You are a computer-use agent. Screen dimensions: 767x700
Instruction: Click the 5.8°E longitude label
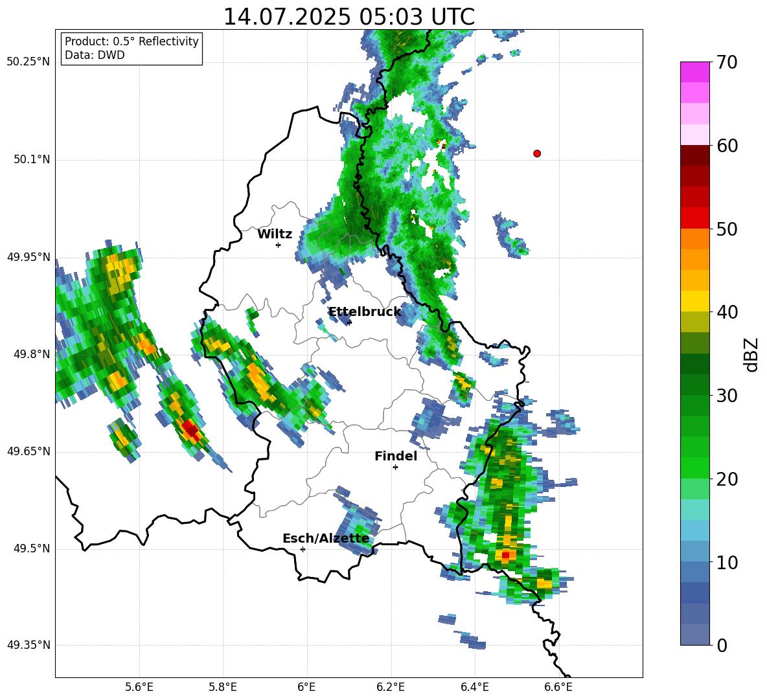223,687
